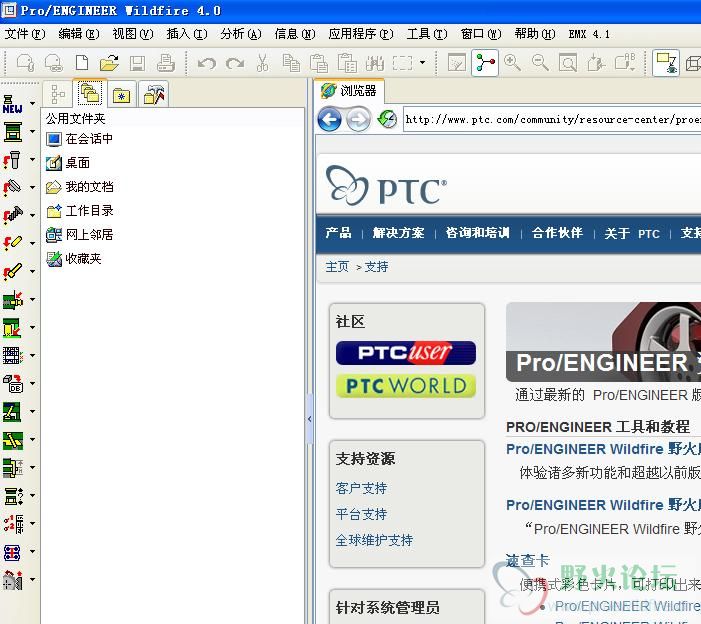Viewport: 701px width, 624px height.
Task: Click the 解决方案 navigation link
Action: coord(398,233)
